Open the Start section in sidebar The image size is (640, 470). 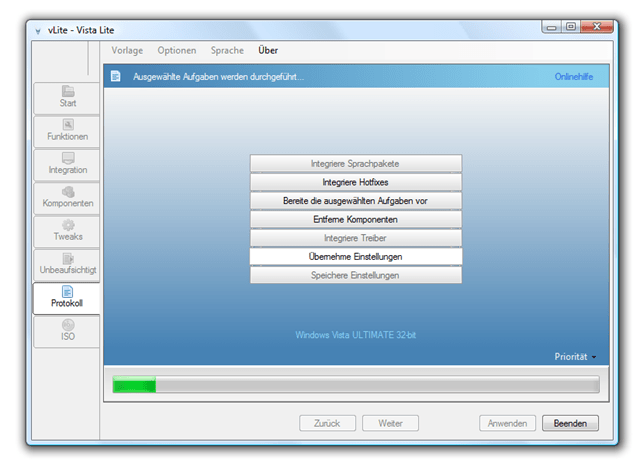click(x=67, y=96)
